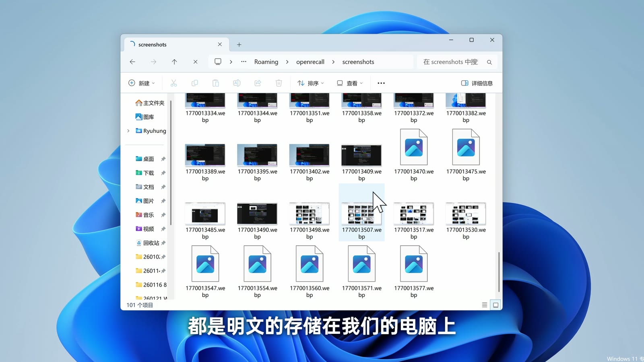This screenshot has width=644, height=362.
Task: Open 图库 in sidebar
Action: coord(144,117)
